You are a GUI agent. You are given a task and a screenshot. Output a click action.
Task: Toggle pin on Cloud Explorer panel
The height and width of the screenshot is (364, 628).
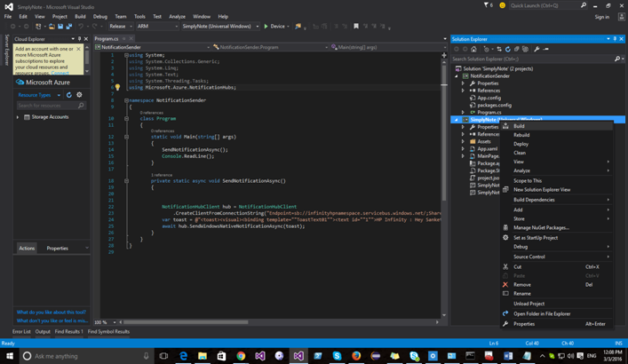click(x=79, y=39)
